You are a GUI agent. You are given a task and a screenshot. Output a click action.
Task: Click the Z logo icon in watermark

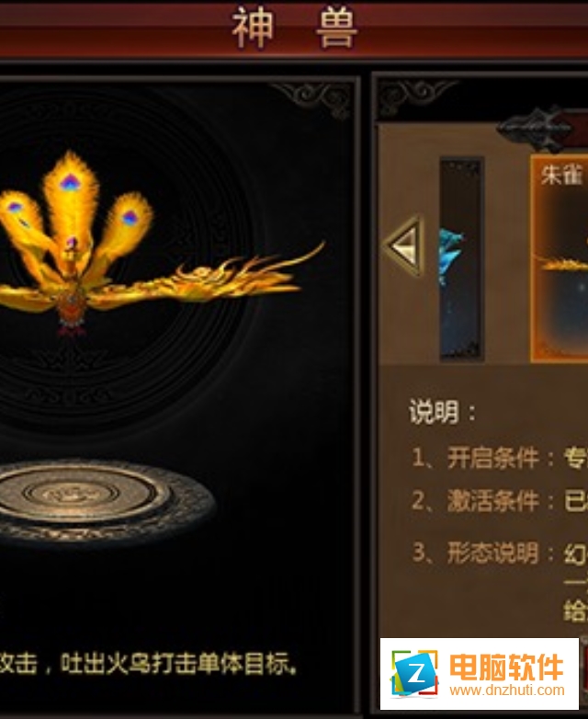(413, 675)
